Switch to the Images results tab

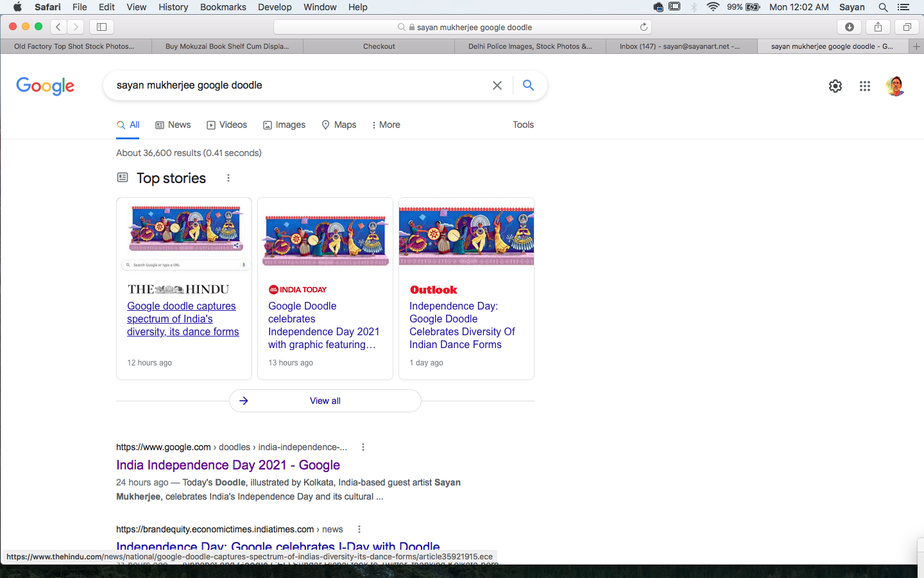[284, 125]
